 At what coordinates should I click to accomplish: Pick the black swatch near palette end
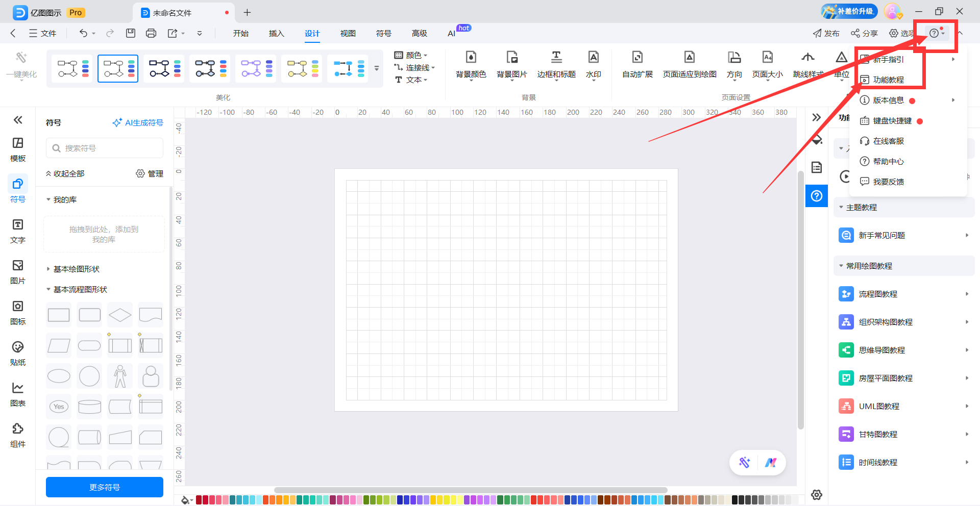click(735, 500)
